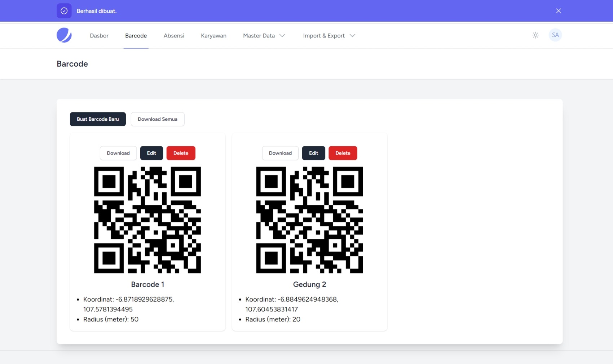
Task: Expand the Master Data dropdown
Action: (264, 36)
